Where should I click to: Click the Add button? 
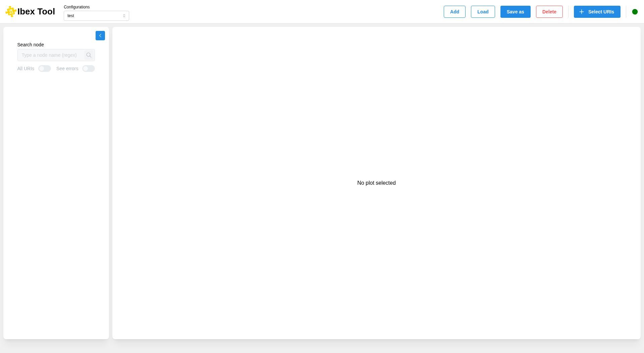tap(454, 12)
